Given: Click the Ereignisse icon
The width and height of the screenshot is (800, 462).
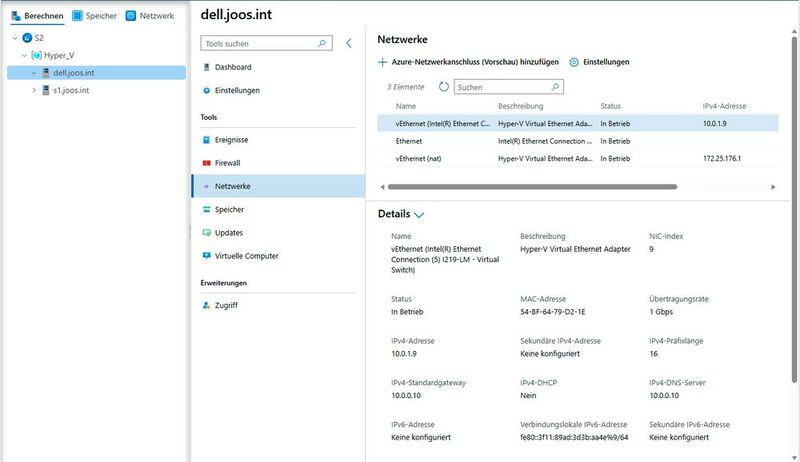Looking at the screenshot, I should pos(206,140).
